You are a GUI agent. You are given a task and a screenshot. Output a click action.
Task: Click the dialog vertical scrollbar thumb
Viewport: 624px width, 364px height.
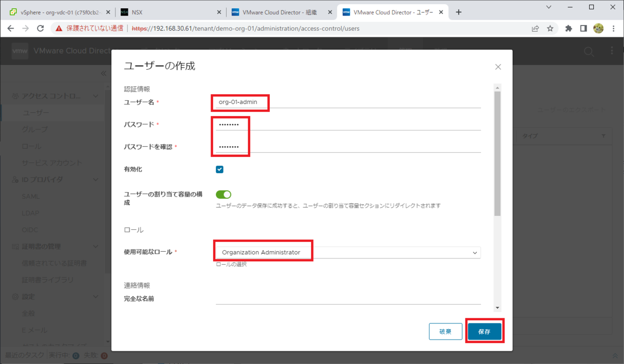coord(498,153)
